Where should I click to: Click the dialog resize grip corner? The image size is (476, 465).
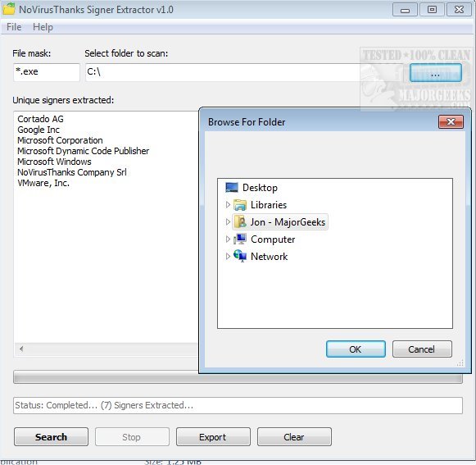pos(460,362)
